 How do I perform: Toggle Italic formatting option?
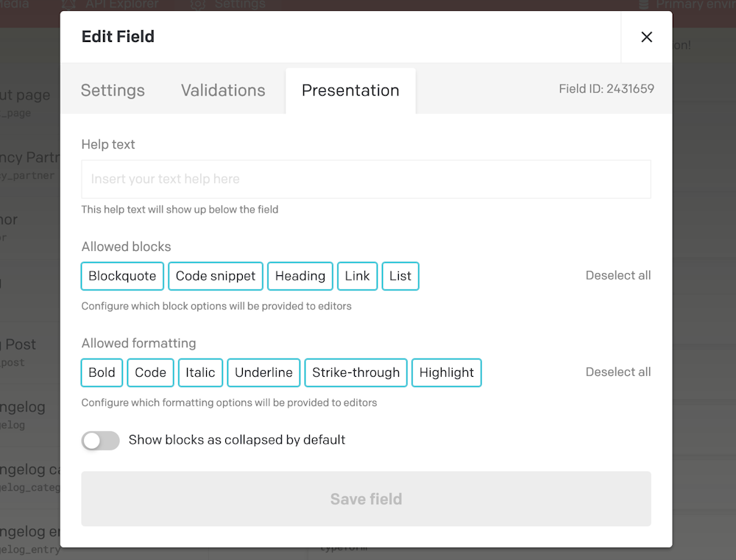pos(200,372)
